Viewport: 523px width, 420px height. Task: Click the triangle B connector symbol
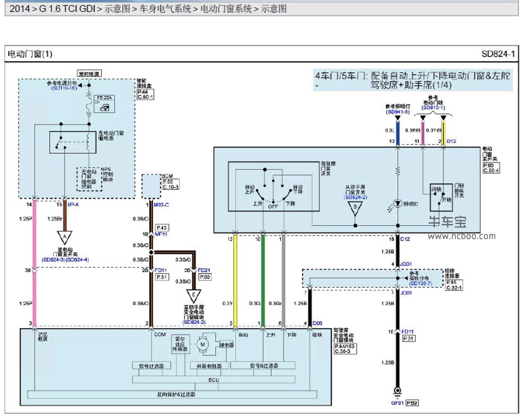pyautogui.click(x=355, y=208)
